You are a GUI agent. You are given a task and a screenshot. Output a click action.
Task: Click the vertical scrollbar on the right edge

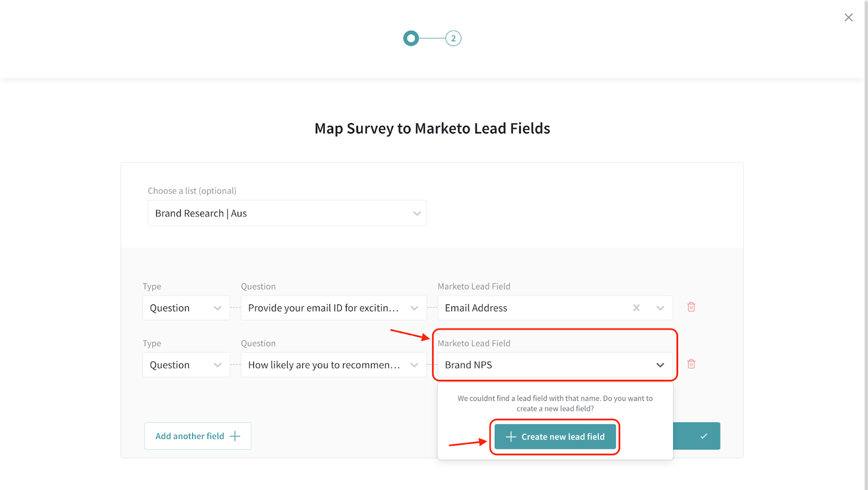click(866, 244)
